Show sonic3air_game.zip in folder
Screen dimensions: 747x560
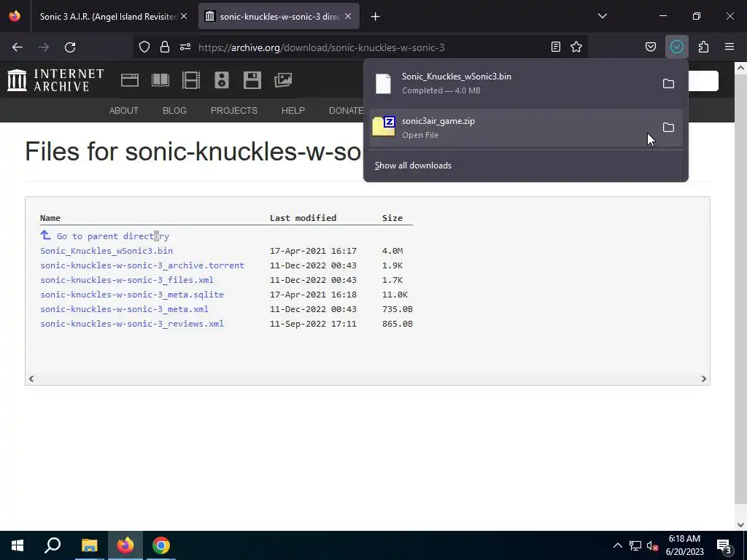click(x=668, y=127)
